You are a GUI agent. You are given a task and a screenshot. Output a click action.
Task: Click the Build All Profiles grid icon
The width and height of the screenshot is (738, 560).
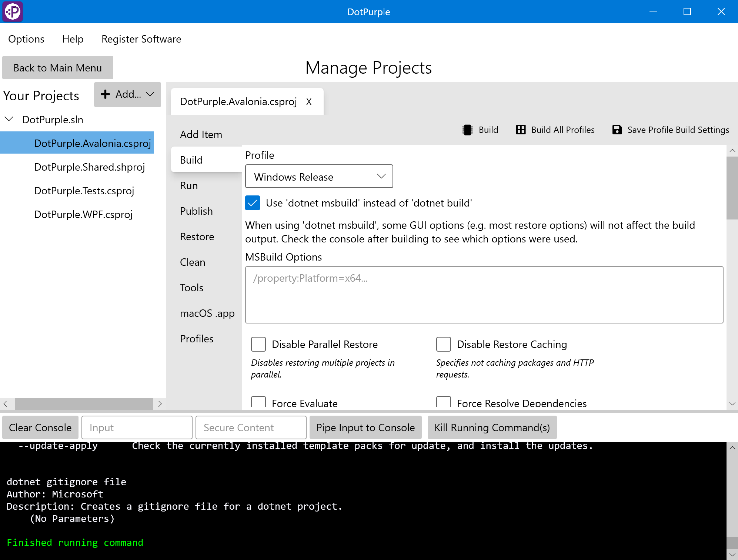pyautogui.click(x=521, y=130)
